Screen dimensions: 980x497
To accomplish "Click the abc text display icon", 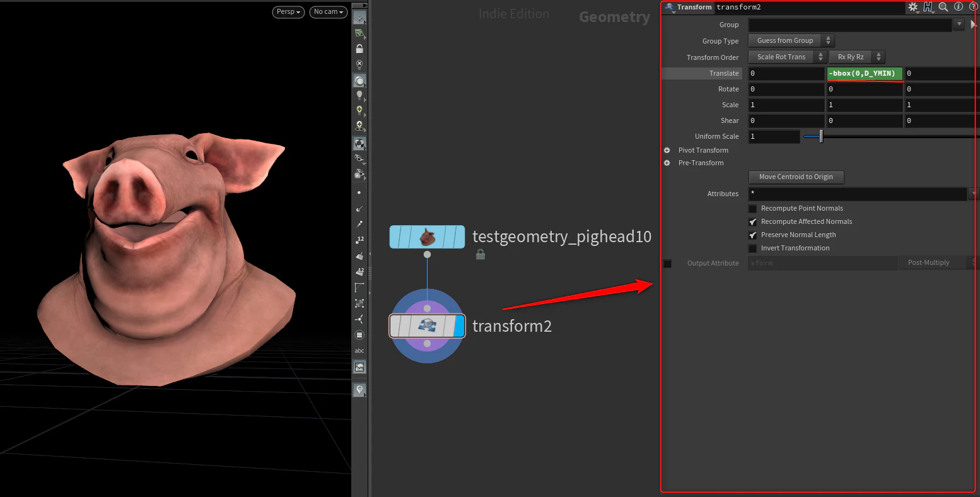I will (x=359, y=351).
